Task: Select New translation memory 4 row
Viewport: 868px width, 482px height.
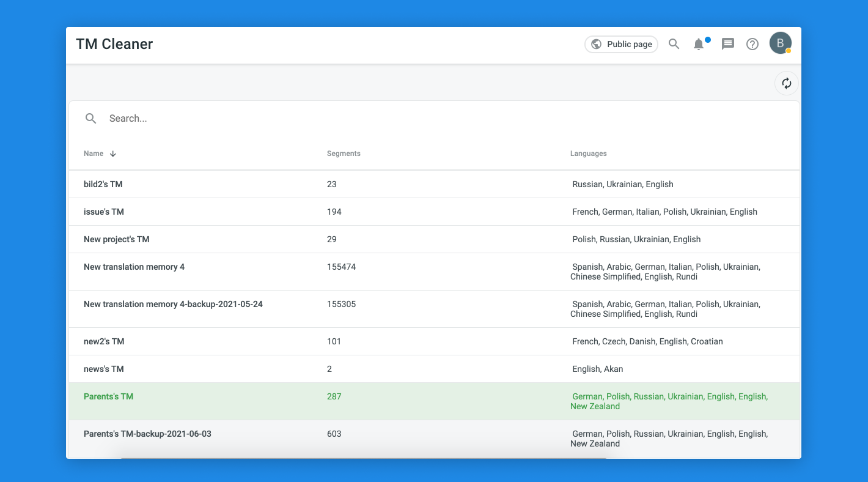Action: click(434, 272)
